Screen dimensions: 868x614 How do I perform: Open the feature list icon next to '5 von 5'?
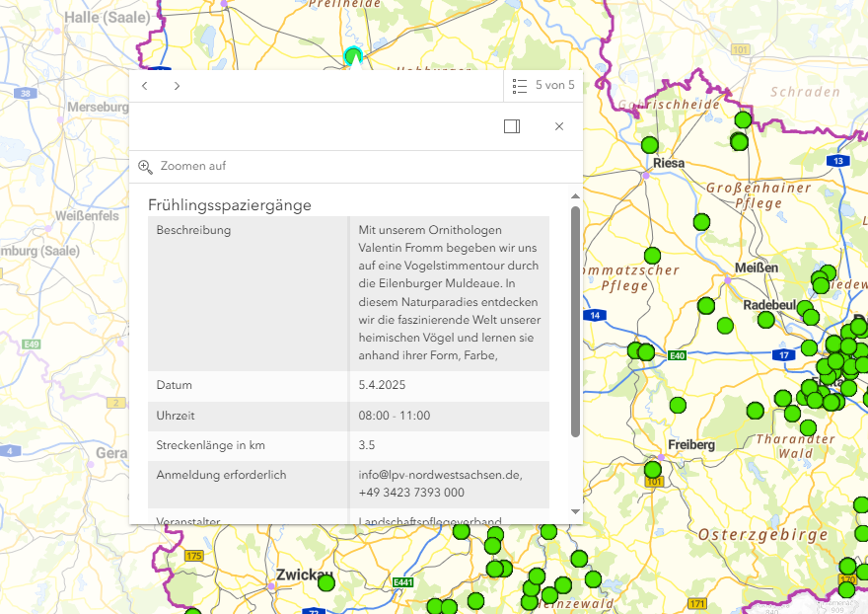pos(520,86)
